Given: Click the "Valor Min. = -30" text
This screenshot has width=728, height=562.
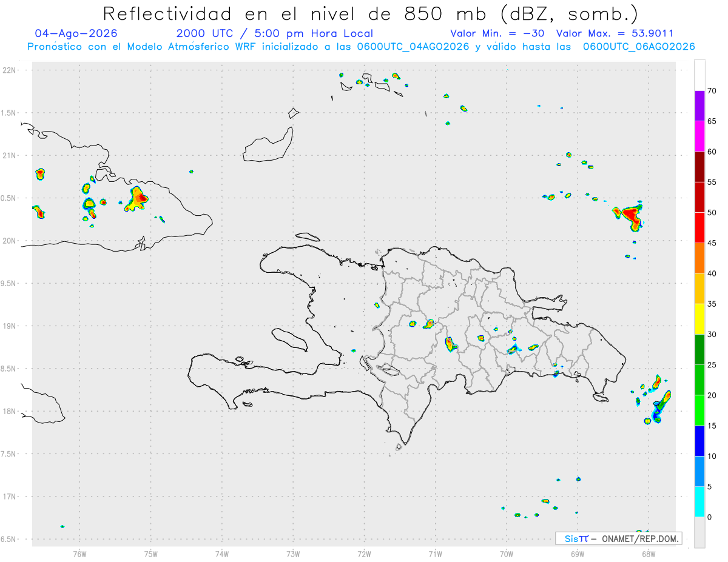Looking at the screenshot, I should [x=497, y=33].
